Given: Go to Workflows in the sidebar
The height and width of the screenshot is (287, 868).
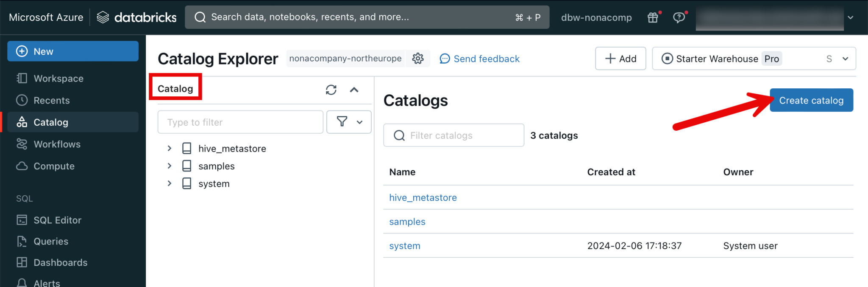Looking at the screenshot, I should (x=57, y=144).
